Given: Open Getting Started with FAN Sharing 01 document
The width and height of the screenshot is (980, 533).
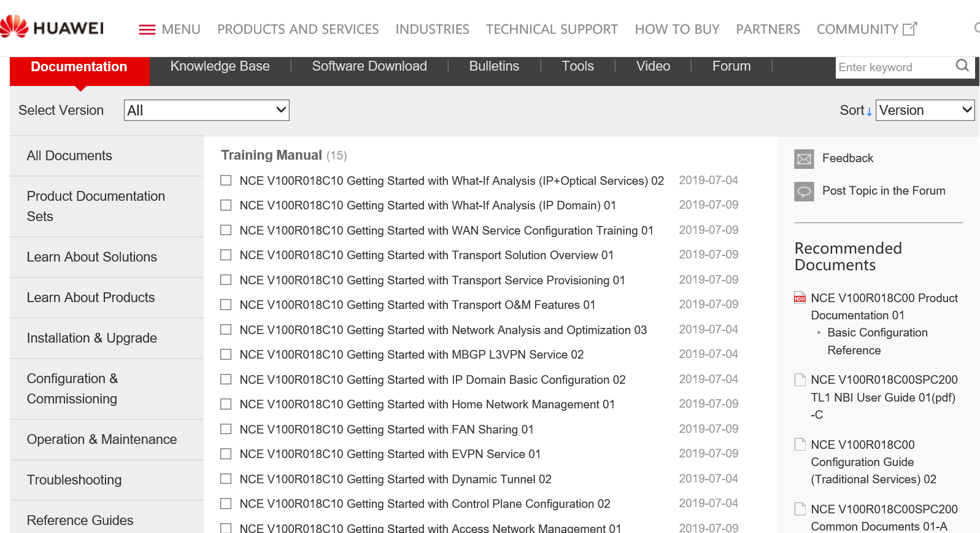Looking at the screenshot, I should tap(387, 430).
